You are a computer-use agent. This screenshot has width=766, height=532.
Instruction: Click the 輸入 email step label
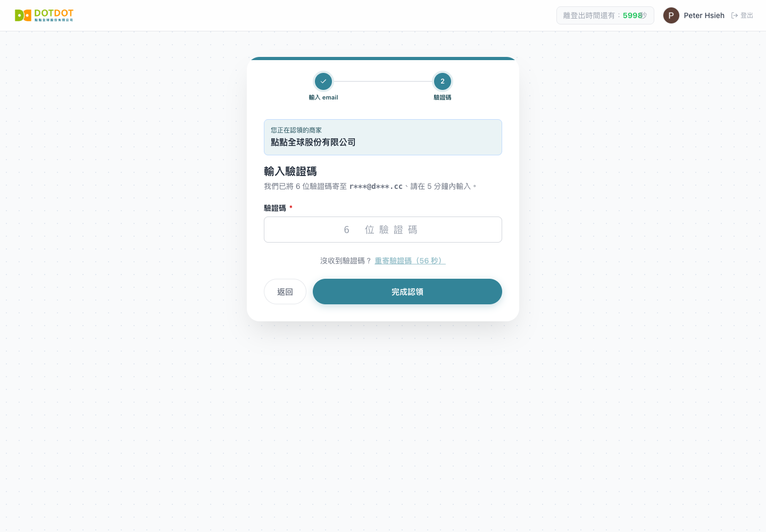323,97
